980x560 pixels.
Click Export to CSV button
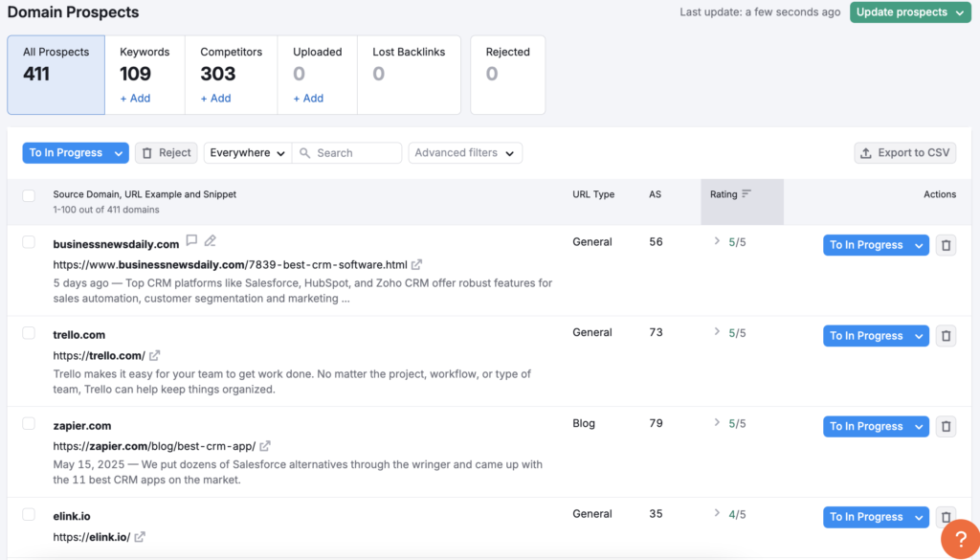[x=905, y=153]
